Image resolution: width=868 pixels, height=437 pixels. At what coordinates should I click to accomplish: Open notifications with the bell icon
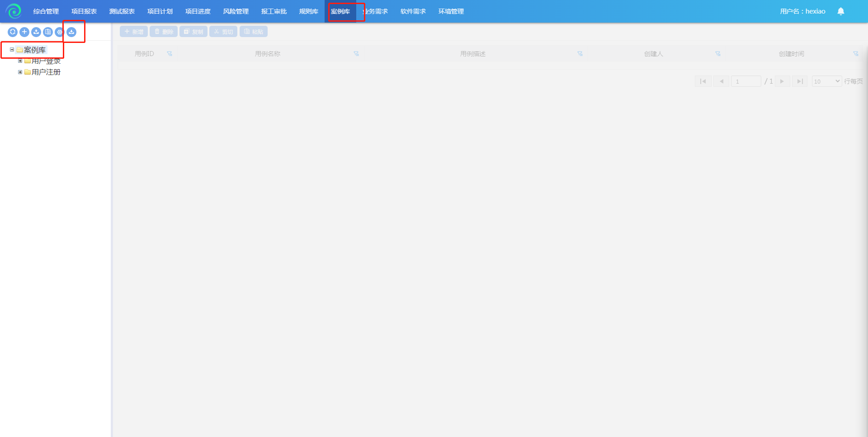coord(841,11)
